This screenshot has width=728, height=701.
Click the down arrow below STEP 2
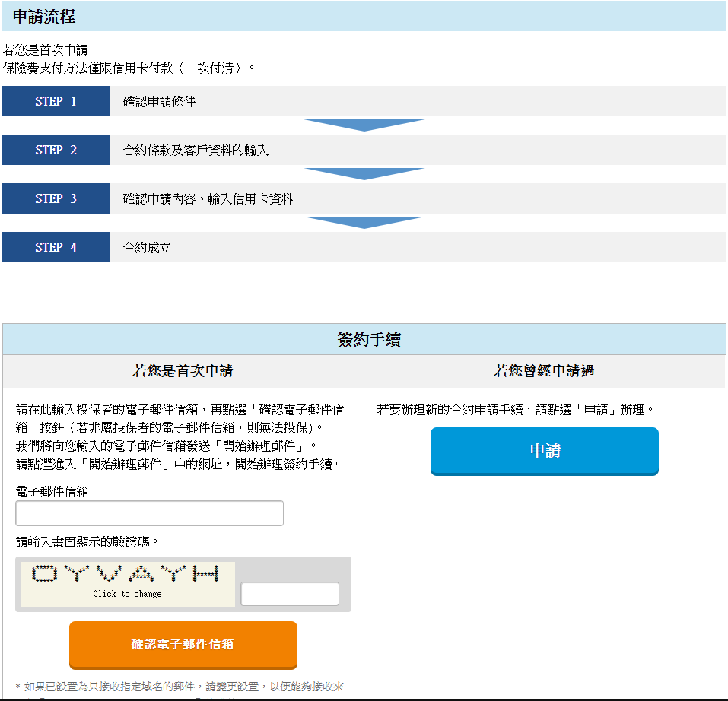pos(364,173)
